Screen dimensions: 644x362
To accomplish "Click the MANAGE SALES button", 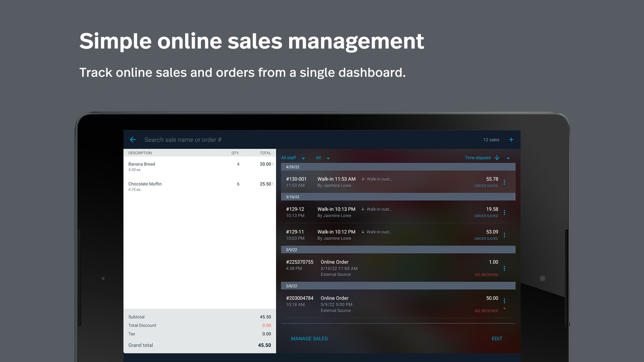I will pos(309,339).
